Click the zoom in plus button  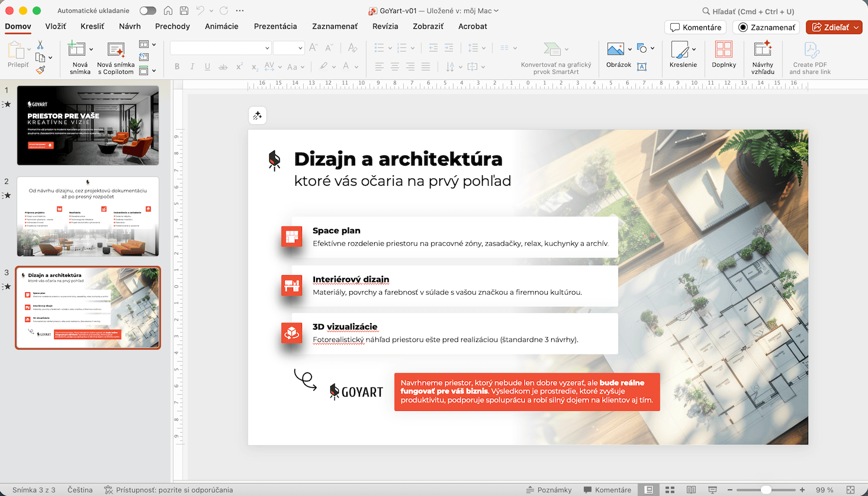pyautogui.click(x=802, y=490)
